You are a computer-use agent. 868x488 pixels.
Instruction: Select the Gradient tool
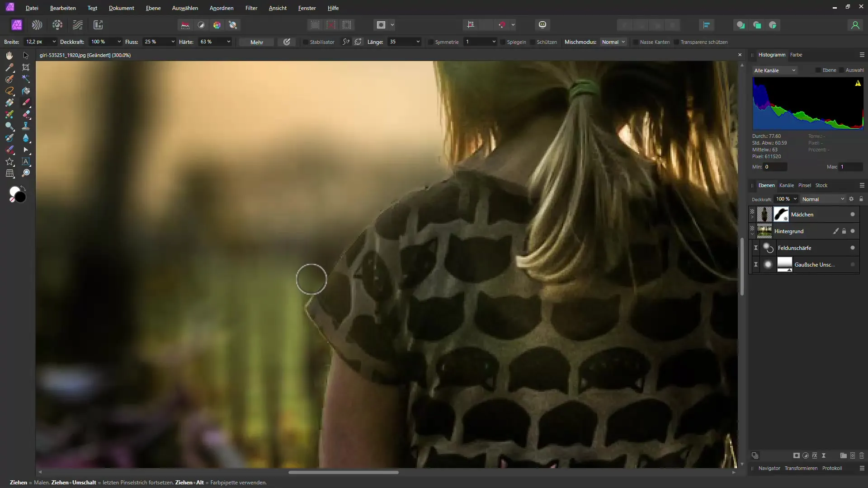(9, 103)
